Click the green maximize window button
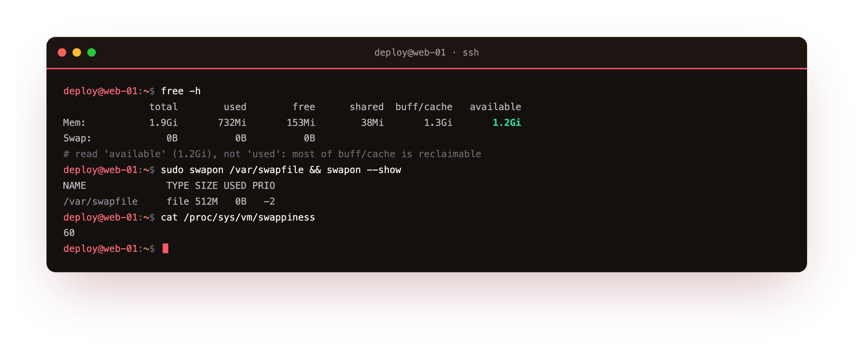The image size is (868, 357). coord(92,52)
